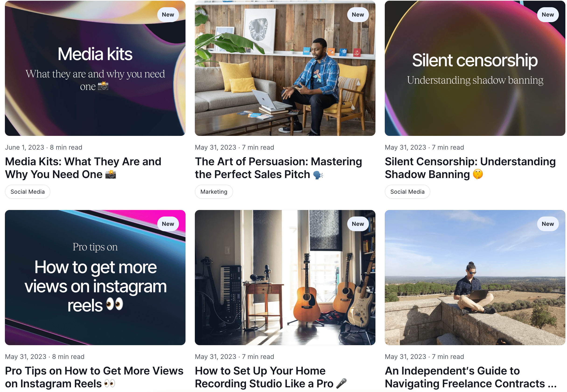
Task: Open the man with laptop on wall photo
Action: tap(475, 277)
